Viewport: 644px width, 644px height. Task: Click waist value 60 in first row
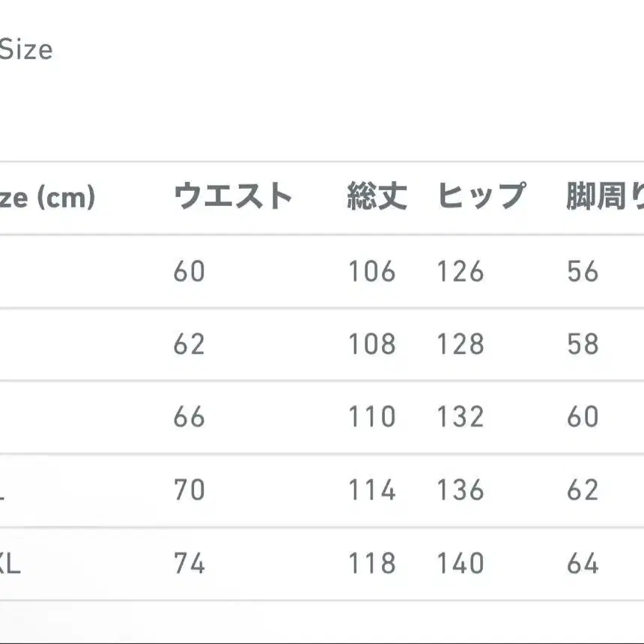(189, 271)
